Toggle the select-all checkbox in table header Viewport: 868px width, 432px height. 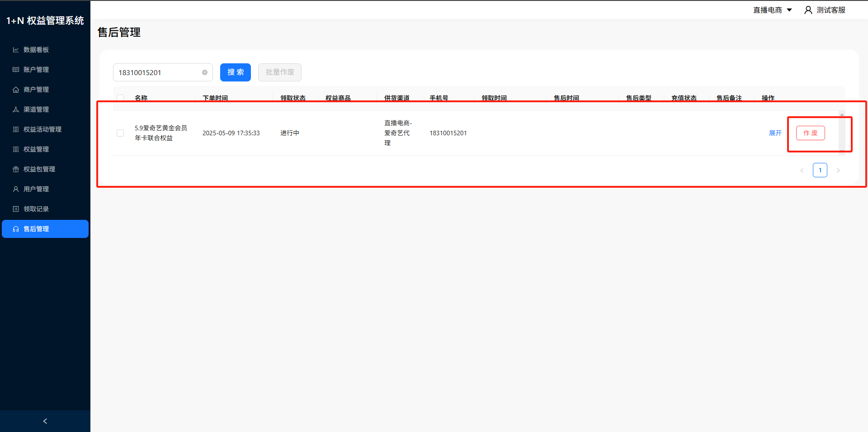pos(120,98)
